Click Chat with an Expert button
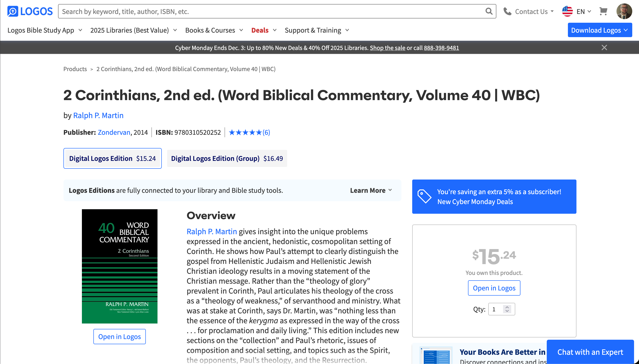This screenshot has width=639, height=364. [x=590, y=352]
